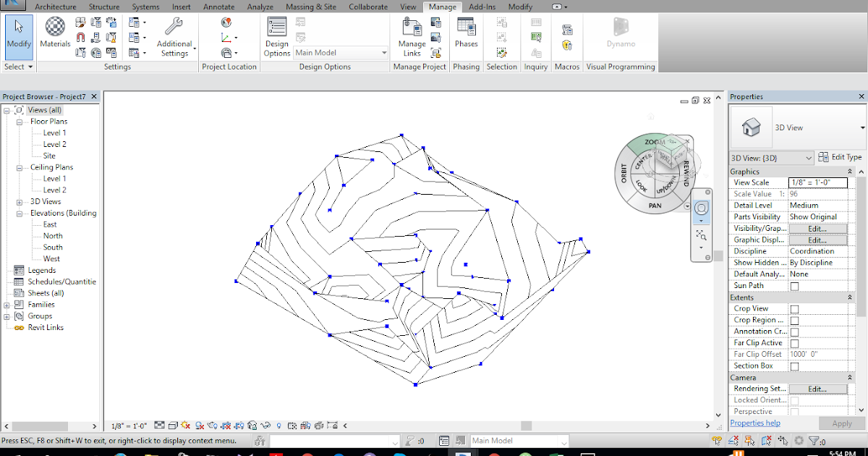Open the Annotate tab

(217, 7)
